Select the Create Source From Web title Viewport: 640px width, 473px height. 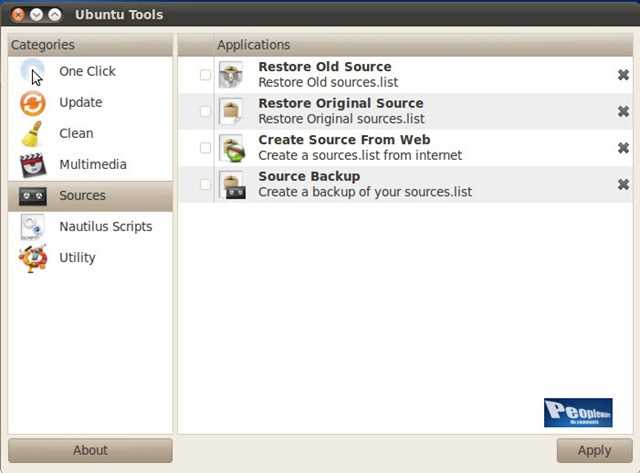point(344,140)
